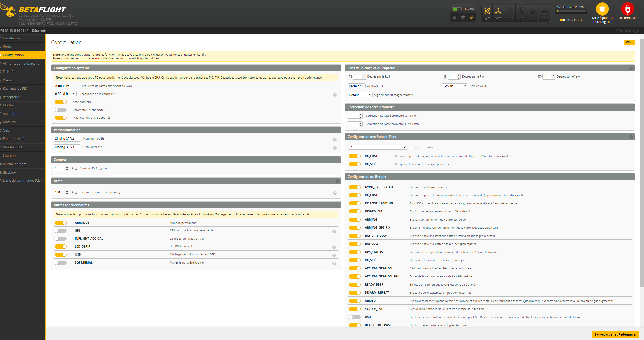Screen dimensions: 644x340
Task: Click the Gyro sensor status icon
Action: [487, 11]
